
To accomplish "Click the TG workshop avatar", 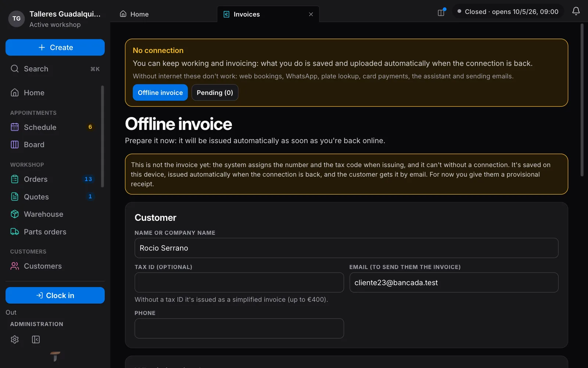I will tap(17, 19).
